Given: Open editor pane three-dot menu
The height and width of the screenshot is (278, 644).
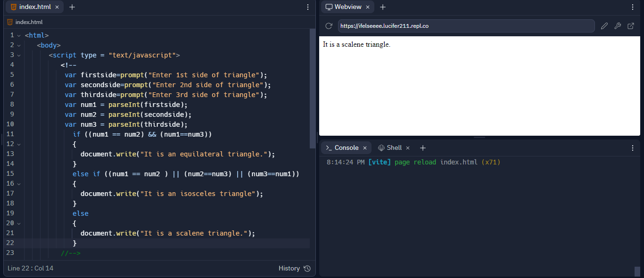Looking at the screenshot, I should 308,7.
